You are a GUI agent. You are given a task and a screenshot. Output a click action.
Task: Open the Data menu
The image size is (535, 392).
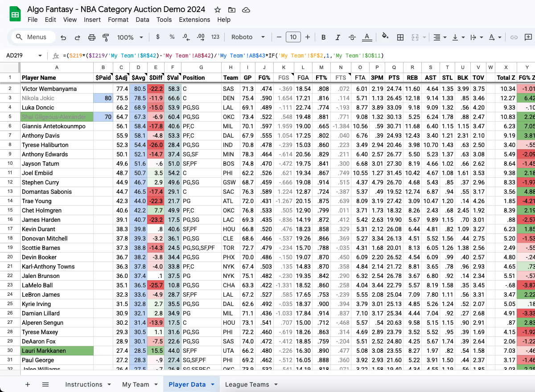(x=143, y=20)
